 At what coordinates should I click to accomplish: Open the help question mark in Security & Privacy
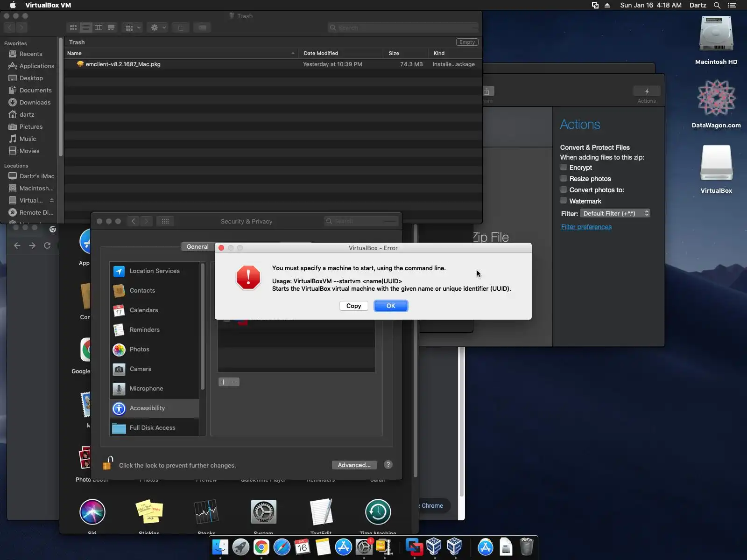388,465
